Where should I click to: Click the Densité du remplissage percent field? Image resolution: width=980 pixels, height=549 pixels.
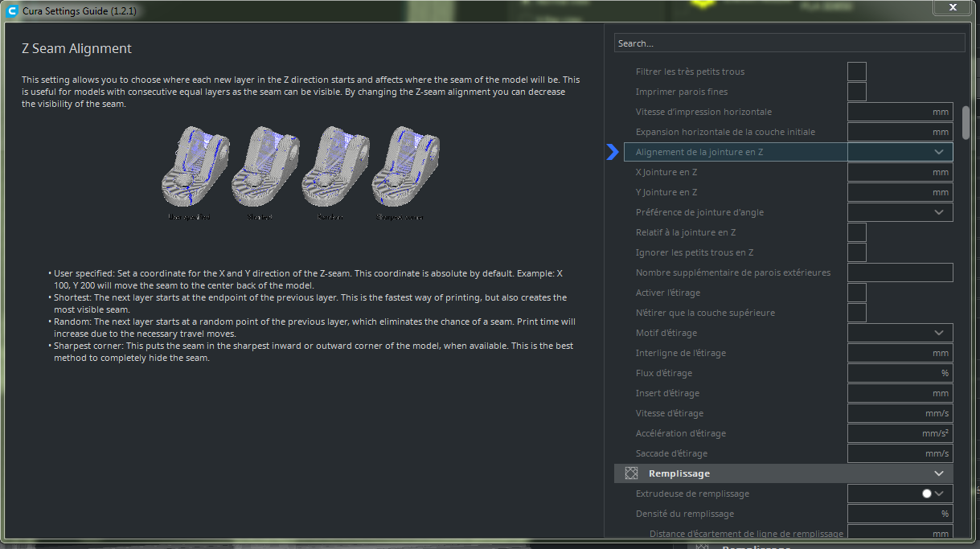point(900,514)
